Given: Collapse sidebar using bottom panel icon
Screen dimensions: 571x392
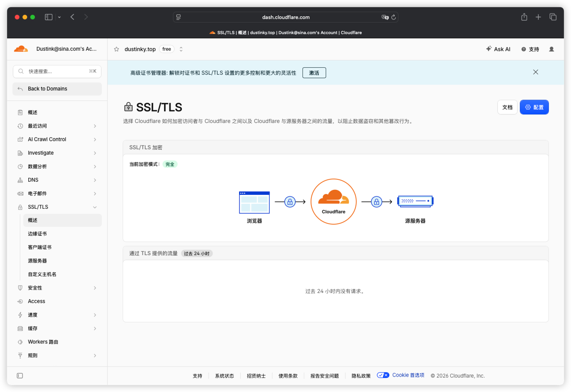Looking at the screenshot, I should pos(20,376).
